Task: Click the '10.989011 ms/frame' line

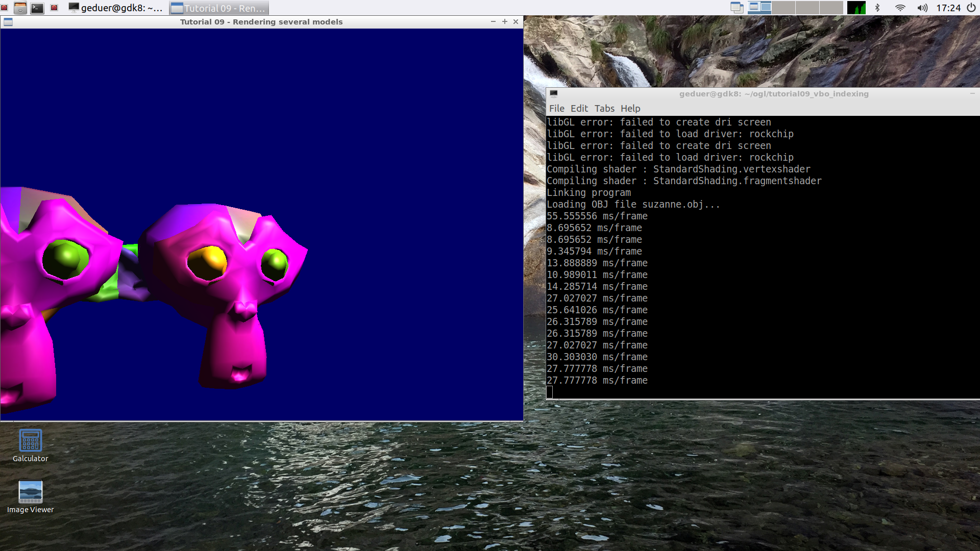Action: [597, 275]
